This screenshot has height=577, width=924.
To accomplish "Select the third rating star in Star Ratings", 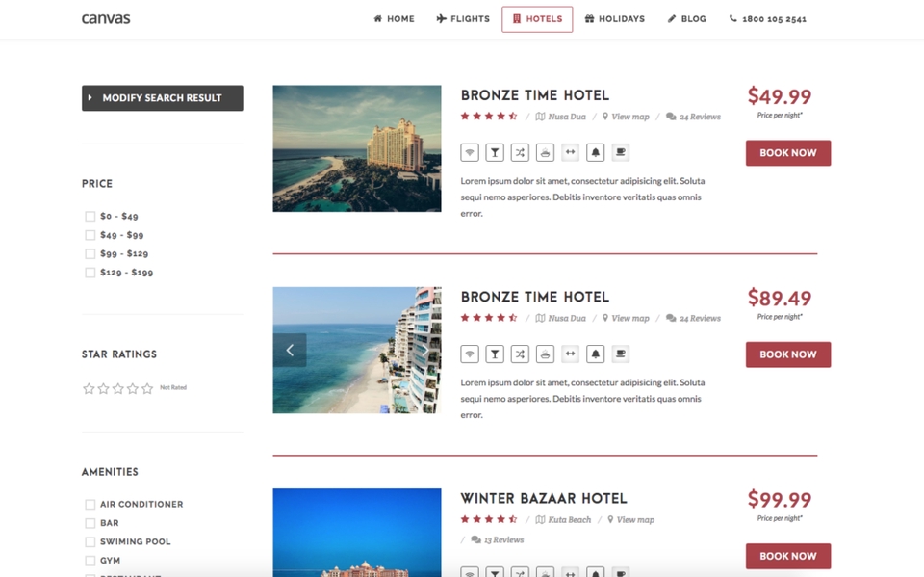I will click(x=117, y=388).
